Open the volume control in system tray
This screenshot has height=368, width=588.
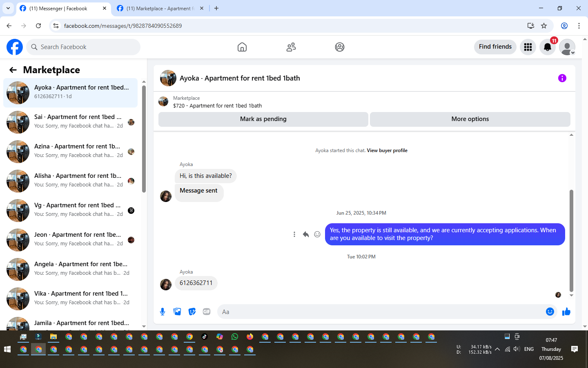(517, 349)
